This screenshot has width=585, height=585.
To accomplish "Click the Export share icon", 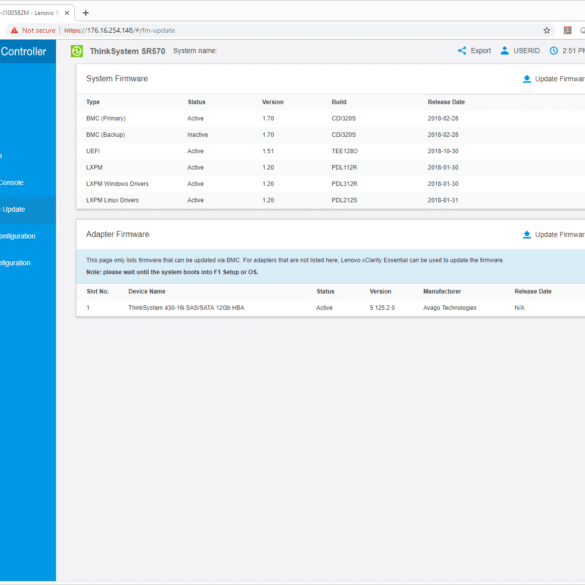I will 462,51.
